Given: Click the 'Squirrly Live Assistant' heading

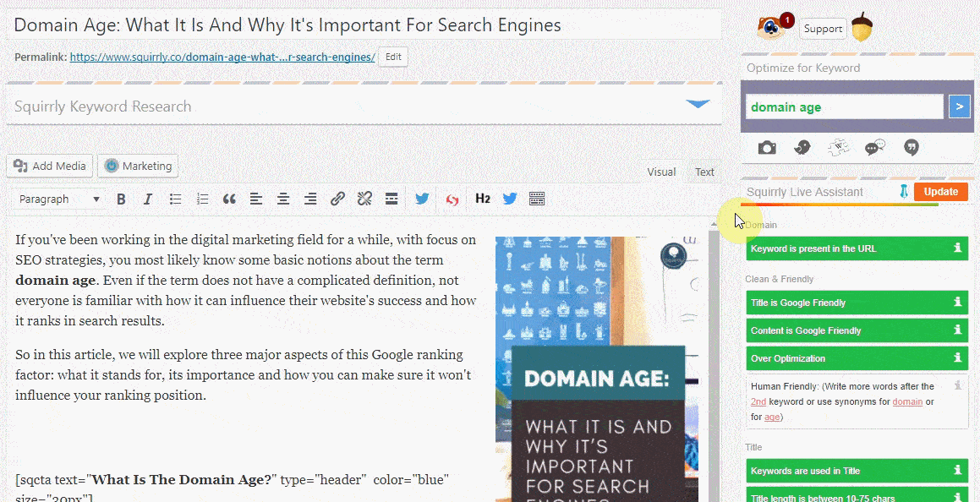Looking at the screenshot, I should 804,193.
